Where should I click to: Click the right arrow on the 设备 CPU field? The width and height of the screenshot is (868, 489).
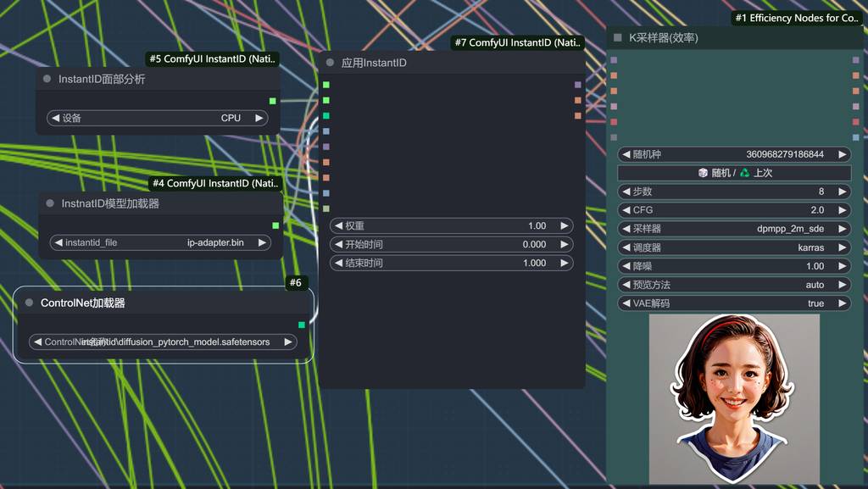click(259, 119)
